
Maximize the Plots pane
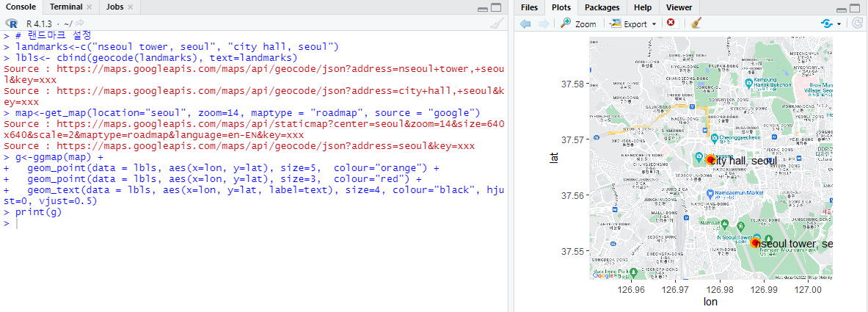tap(856, 8)
